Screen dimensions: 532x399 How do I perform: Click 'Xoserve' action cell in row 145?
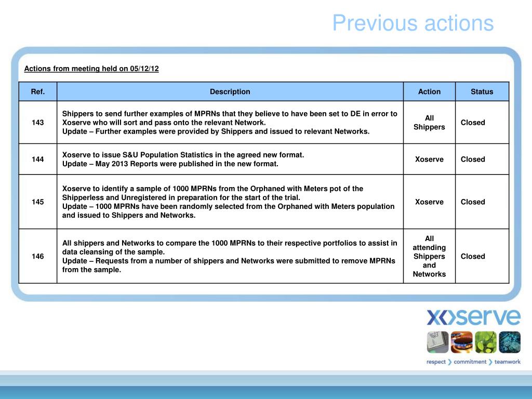pos(429,202)
